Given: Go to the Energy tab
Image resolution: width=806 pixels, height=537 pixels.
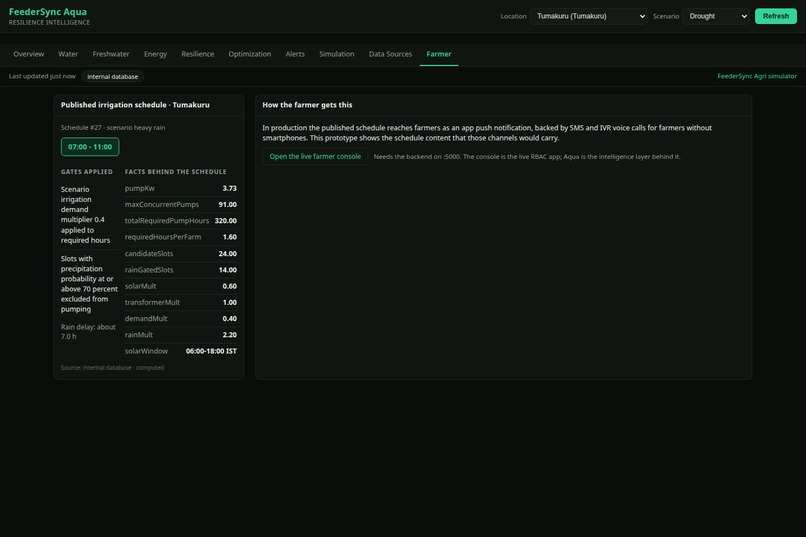Looking at the screenshot, I should click(155, 54).
